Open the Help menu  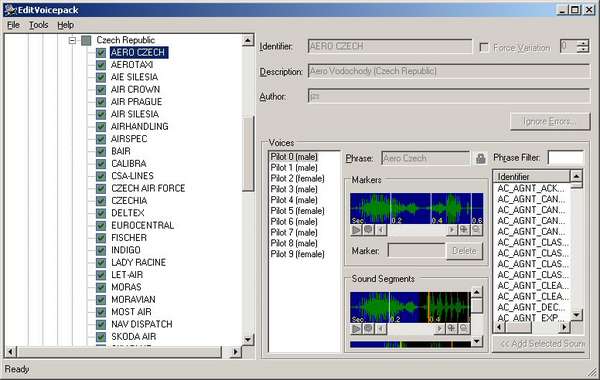click(65, 25)
